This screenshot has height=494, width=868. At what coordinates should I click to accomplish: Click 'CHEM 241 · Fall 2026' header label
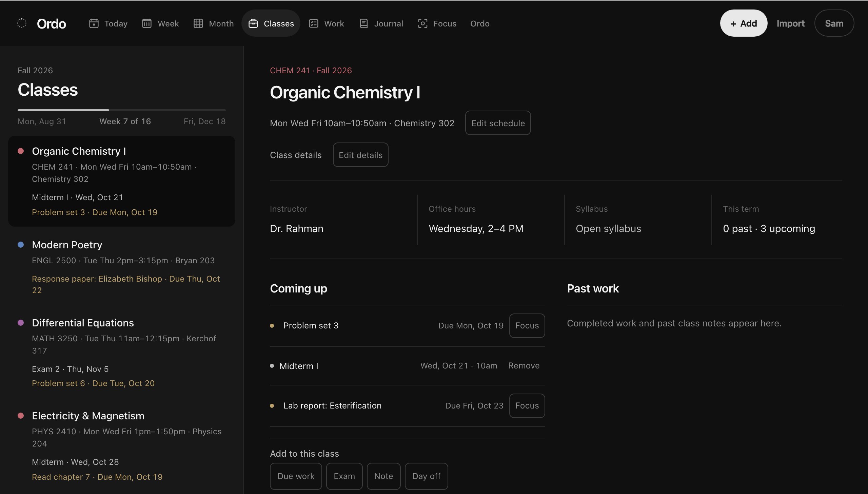click(x=311, y=70)
